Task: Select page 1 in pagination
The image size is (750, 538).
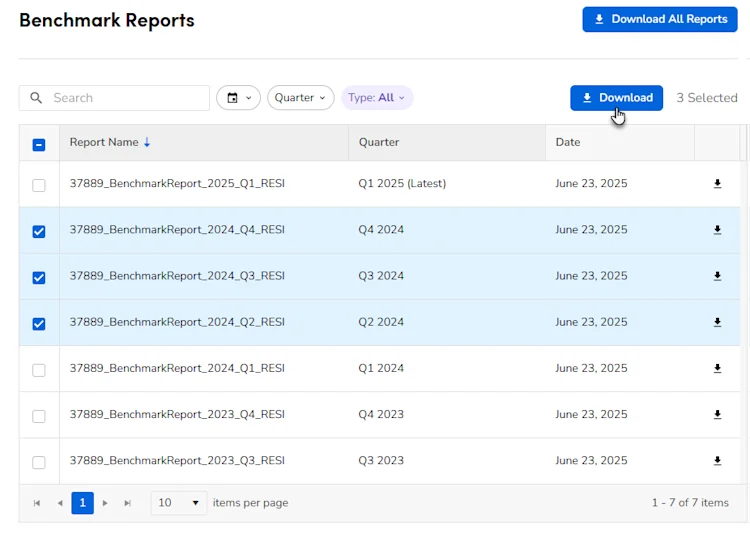Action: (82, 503)
